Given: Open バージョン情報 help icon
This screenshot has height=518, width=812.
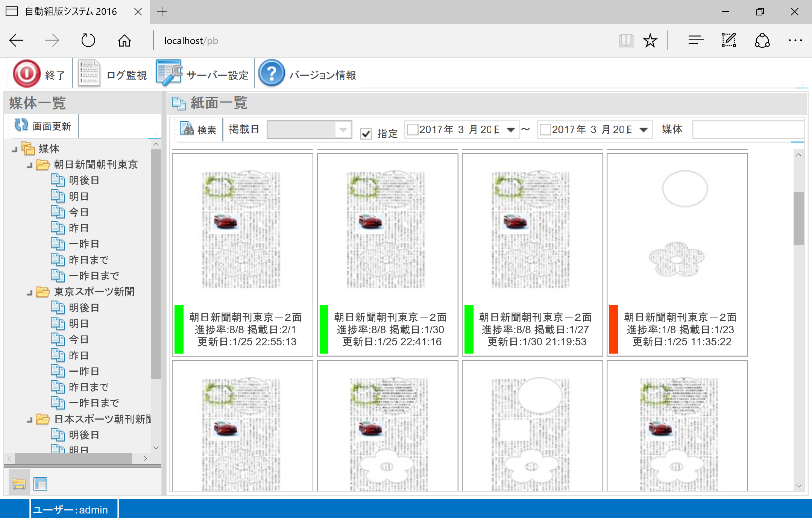Looking at the screenshot, I should (271, 74).
